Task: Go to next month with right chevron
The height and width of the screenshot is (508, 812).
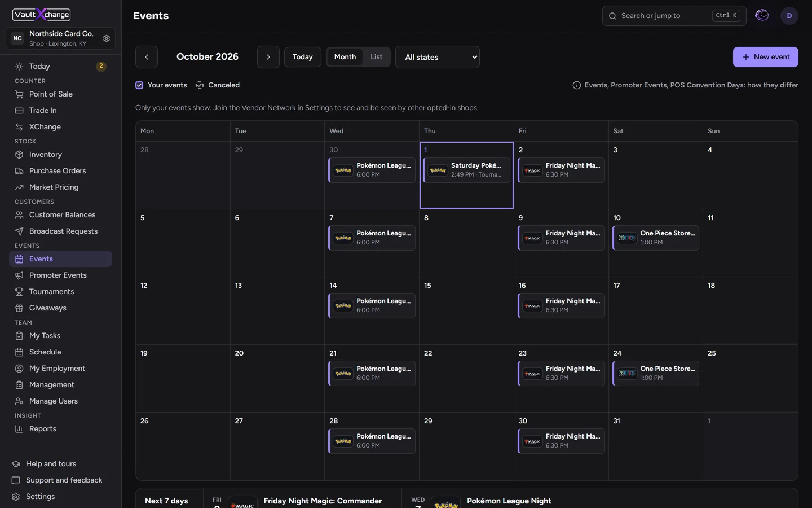Action: tap(268, 57)
